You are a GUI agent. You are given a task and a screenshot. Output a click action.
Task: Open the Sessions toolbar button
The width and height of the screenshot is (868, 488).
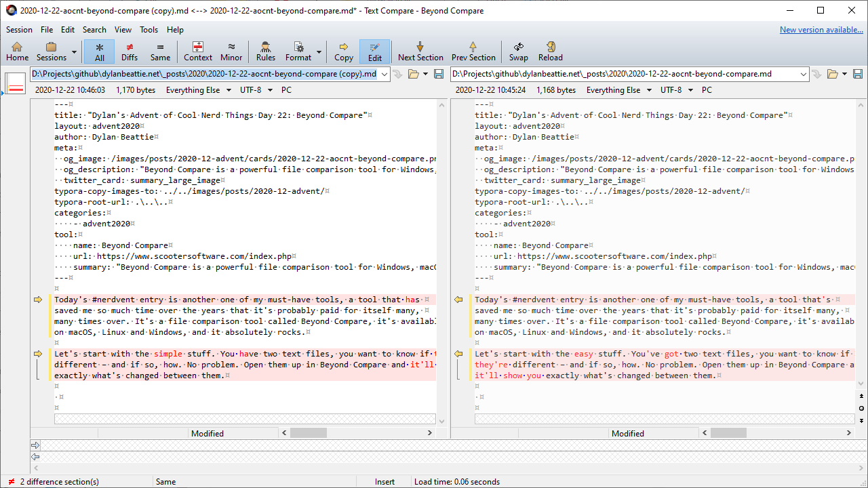[x=52, y=52]
